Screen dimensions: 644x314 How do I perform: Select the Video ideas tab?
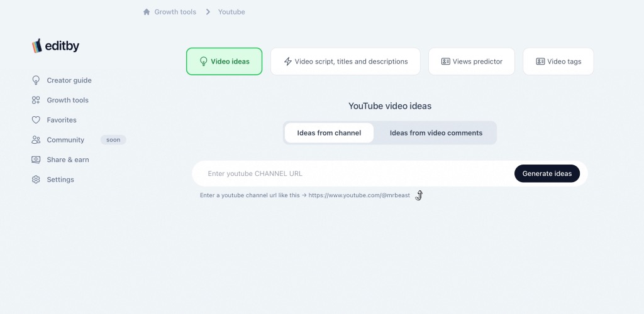click(224, 62)
